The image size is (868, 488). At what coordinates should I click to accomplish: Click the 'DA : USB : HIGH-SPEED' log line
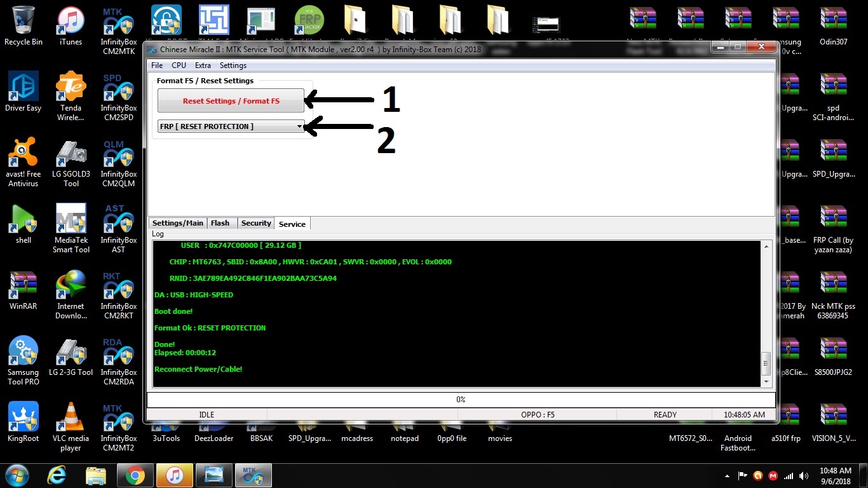click(194, 295)
